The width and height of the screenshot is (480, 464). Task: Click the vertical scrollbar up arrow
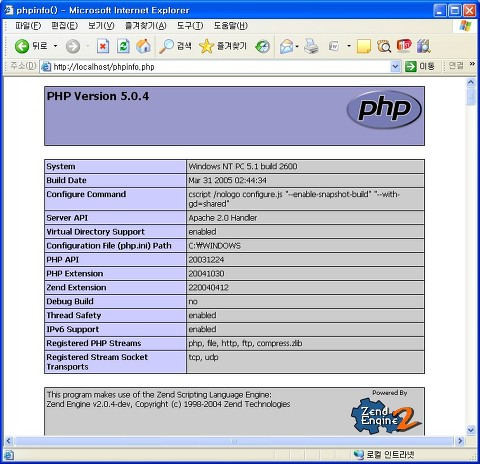click(471, 82)
